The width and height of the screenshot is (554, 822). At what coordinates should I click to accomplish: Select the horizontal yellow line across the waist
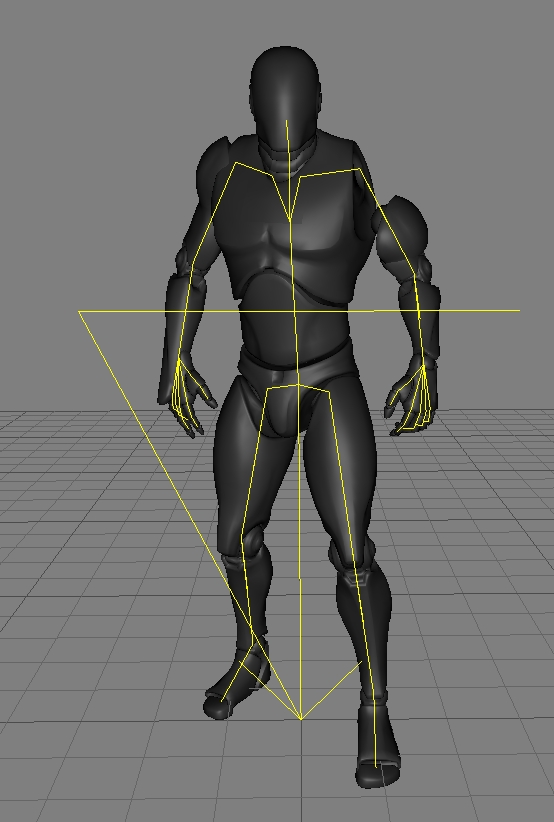[299, 311]
